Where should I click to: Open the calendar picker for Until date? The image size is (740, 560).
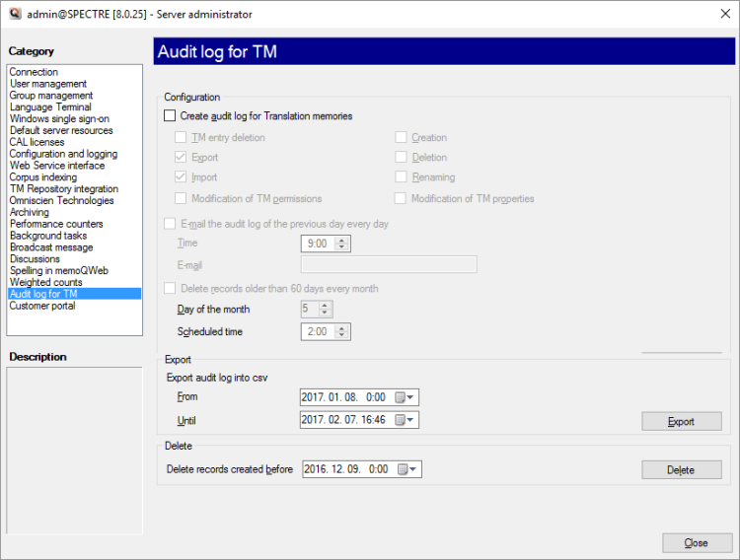tap(400, 419)
